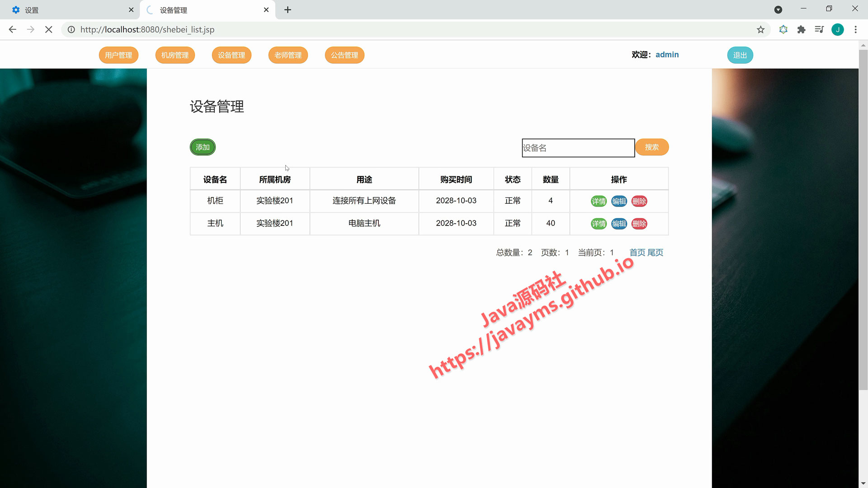Close the 设备管理 tab
Screen dimensions: 868x488
[266, 9]
